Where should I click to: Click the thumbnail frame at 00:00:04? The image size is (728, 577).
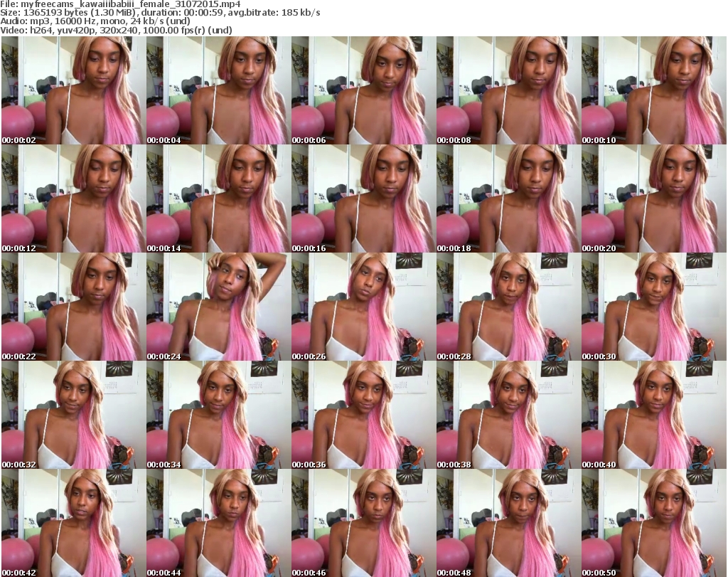click(x=218, y=90)
